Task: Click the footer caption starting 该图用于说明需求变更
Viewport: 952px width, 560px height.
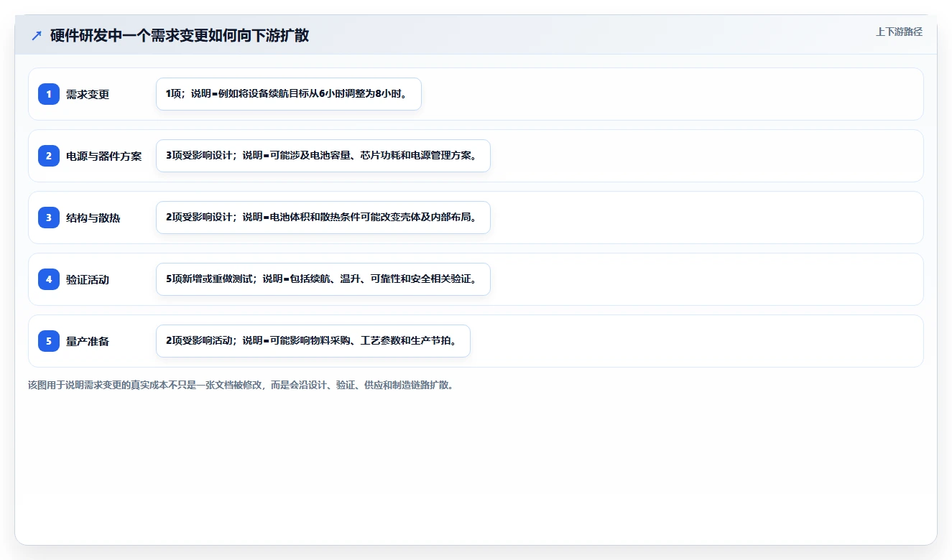Action: click(241, 385)
